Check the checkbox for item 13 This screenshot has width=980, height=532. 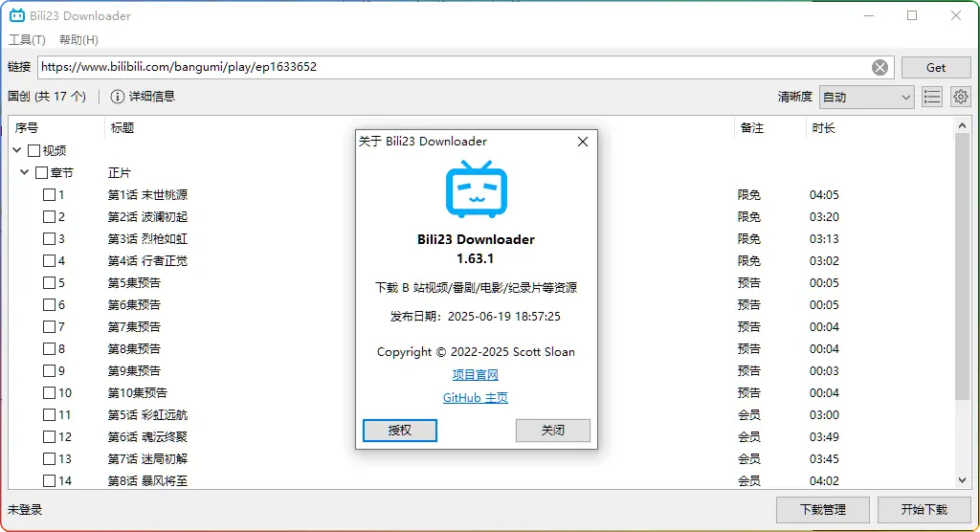pyautogui.click(x=50, y=459)
